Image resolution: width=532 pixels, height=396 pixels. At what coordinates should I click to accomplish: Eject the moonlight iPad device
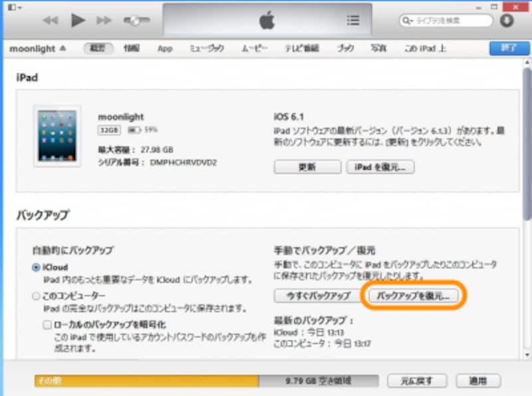tap(63, 48)
